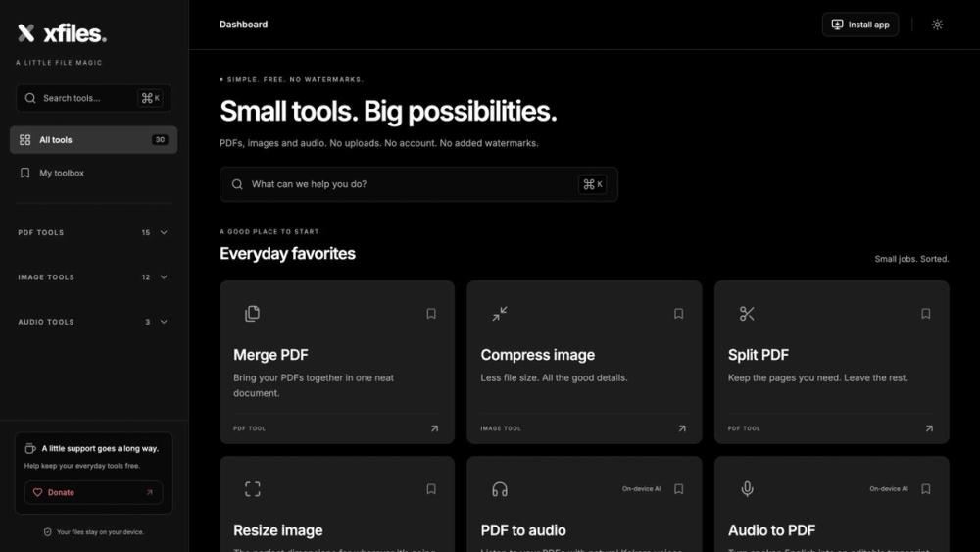Viewport: 980px width, 552px height.
Task: Click the PDF to audio card title
Action: (x=523, y=530)
